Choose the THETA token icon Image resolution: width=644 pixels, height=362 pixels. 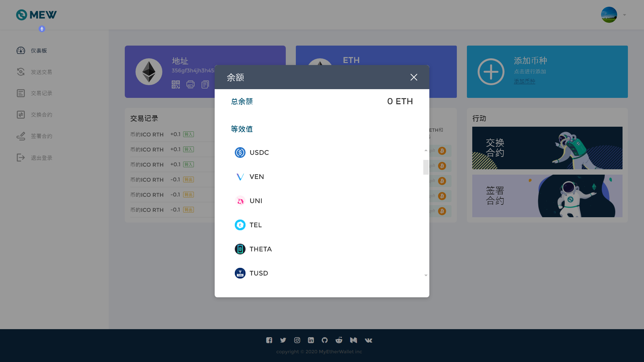[x=240, y=249]
